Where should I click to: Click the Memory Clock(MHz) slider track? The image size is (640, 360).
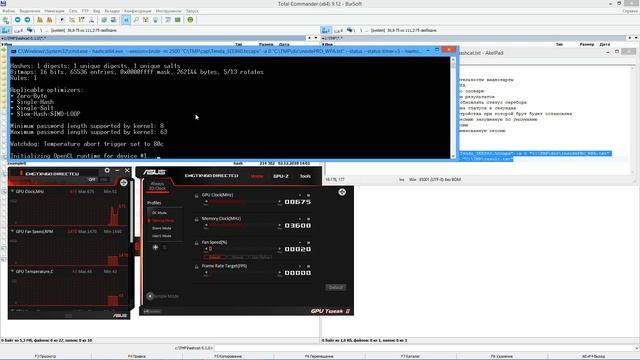coord(243,225)
